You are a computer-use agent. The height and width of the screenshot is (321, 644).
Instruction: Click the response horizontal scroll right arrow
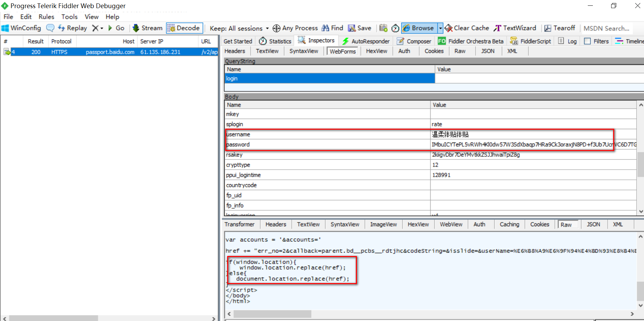tap(632, 314)
